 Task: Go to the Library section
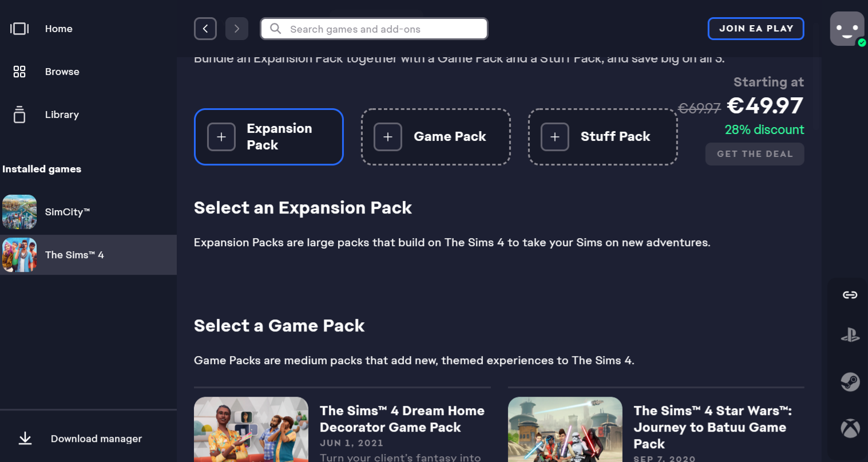coord(62,114)
